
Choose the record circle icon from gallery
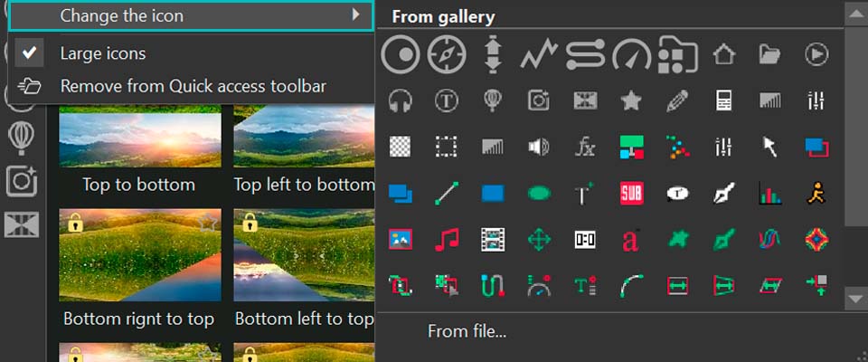401,54
